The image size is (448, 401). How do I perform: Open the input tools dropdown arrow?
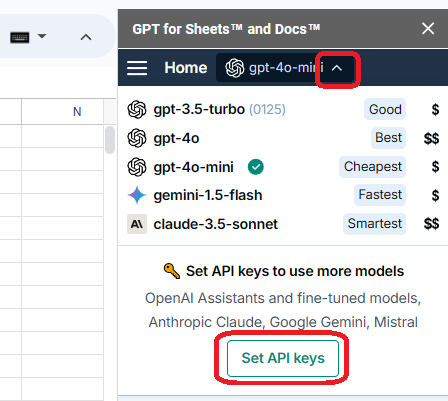[42, 36]
